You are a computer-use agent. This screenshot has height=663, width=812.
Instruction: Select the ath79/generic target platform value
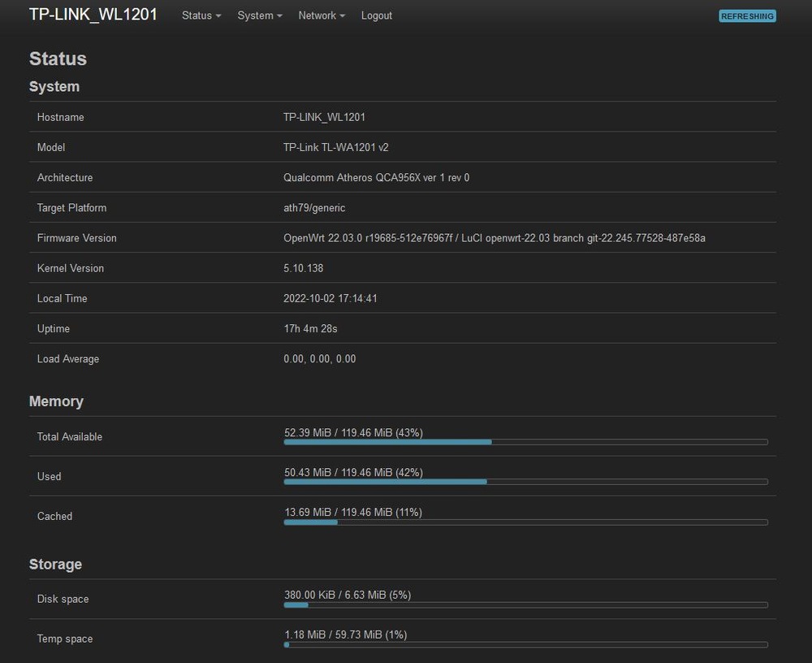tap(313, 208)
